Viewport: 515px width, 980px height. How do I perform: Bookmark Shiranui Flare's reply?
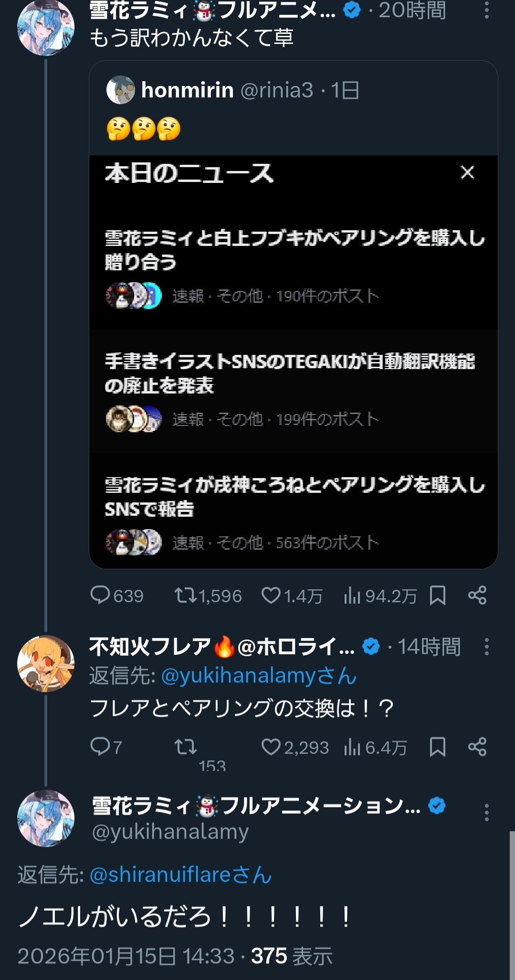pos(437,746)
